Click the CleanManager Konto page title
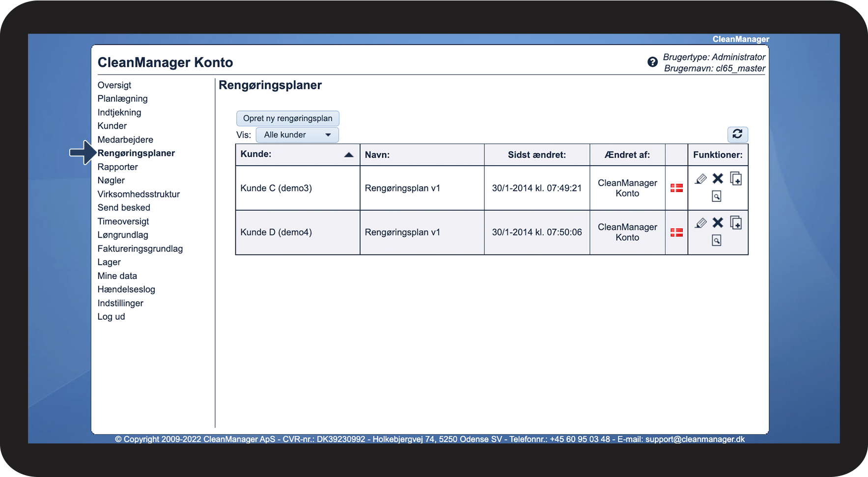The height and width of the screenshot is (477, 868). pyautogui.click(x=166, y=62)
